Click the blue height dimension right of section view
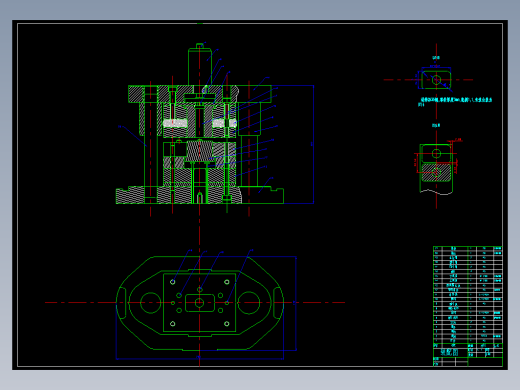This screenshot has width=520, height=390. pyautogui.click(x=313, y=144)
